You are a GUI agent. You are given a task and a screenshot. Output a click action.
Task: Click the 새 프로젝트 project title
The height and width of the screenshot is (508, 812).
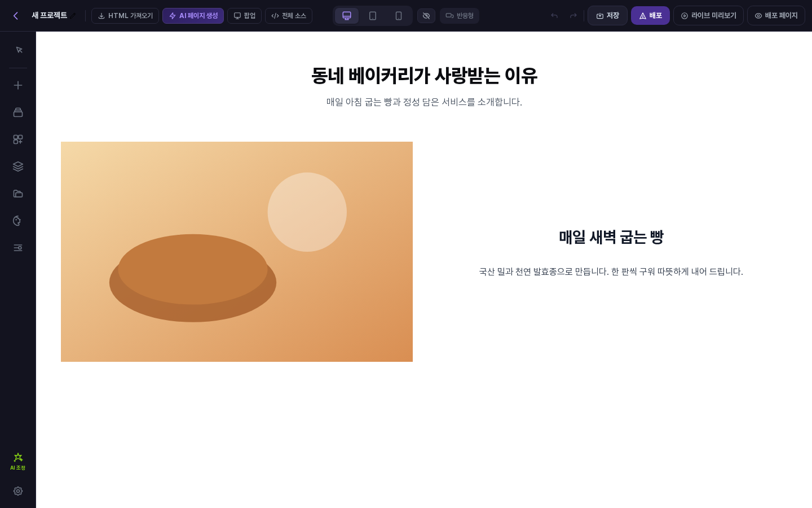pyautogui.click(x=50, y=16)
